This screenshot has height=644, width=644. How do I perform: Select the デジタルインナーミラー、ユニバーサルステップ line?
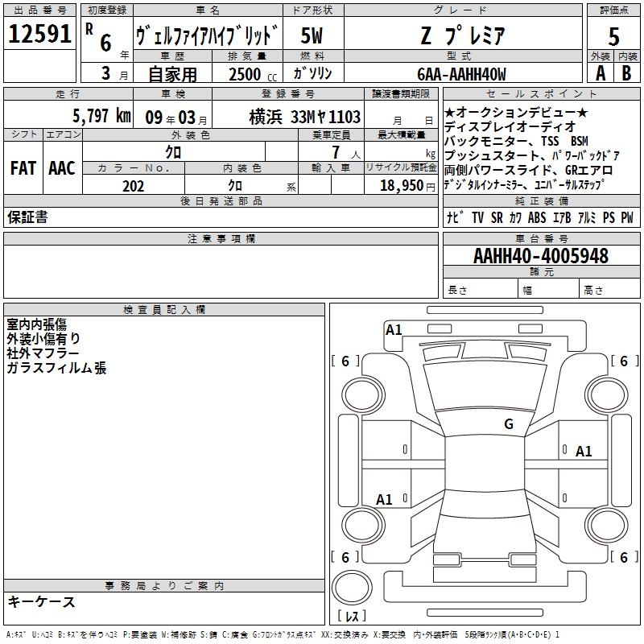524,185
